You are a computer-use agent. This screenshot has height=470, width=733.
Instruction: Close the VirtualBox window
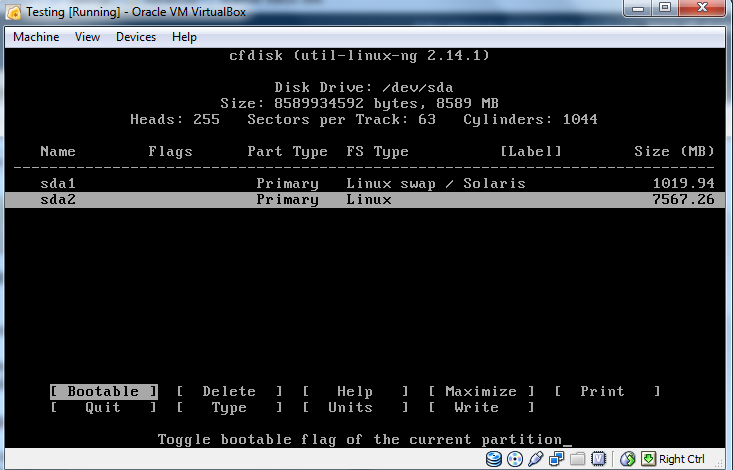click(x=702, y=8)
